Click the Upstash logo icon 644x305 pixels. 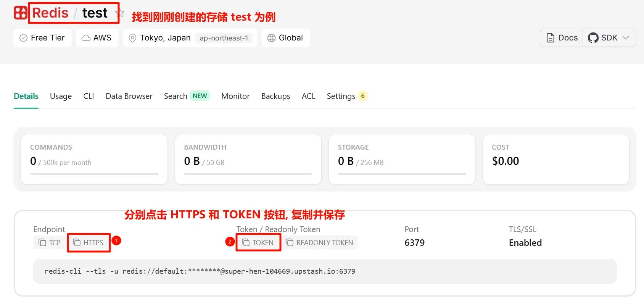[21, 13]
